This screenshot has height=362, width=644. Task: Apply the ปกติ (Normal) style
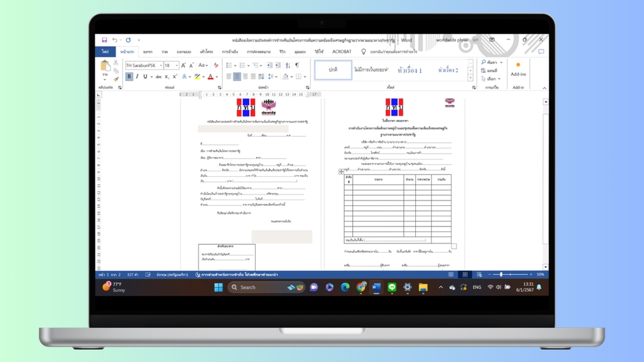click(333, 70)
